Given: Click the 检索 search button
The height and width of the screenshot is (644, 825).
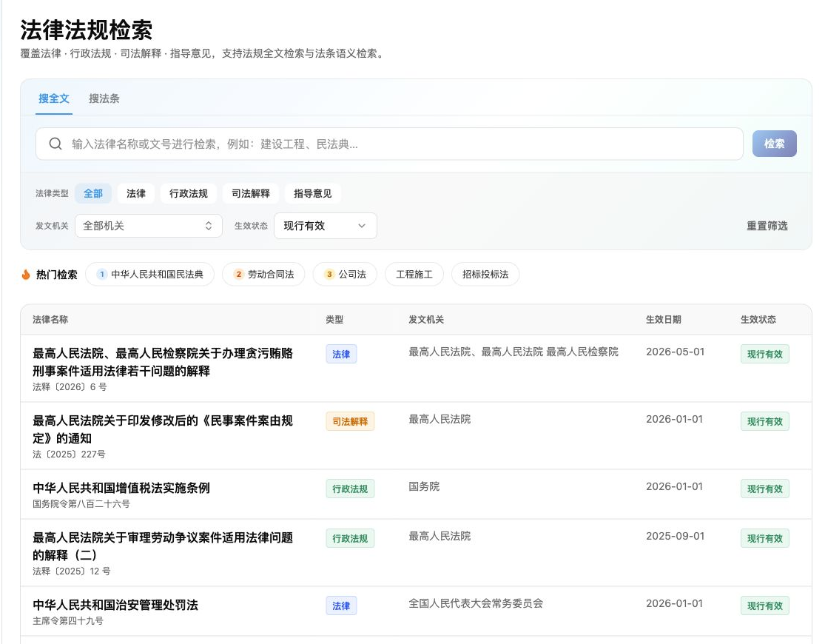Looking at the screenshot, I should (x=774, y=144).
